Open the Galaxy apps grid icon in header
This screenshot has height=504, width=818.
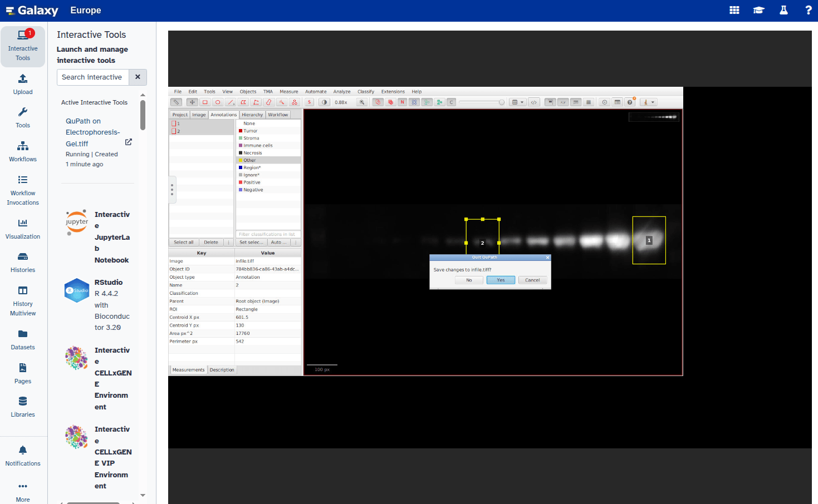pos(734,10)
